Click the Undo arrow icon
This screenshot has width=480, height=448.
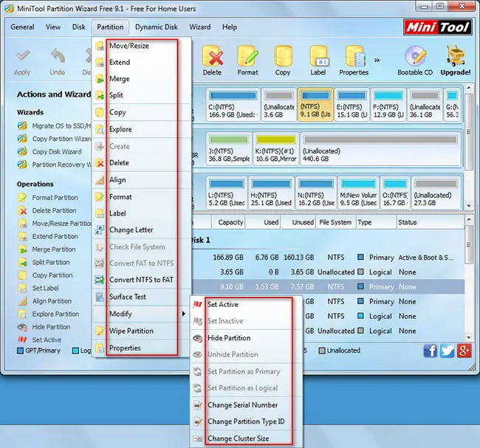pos(58,56)
